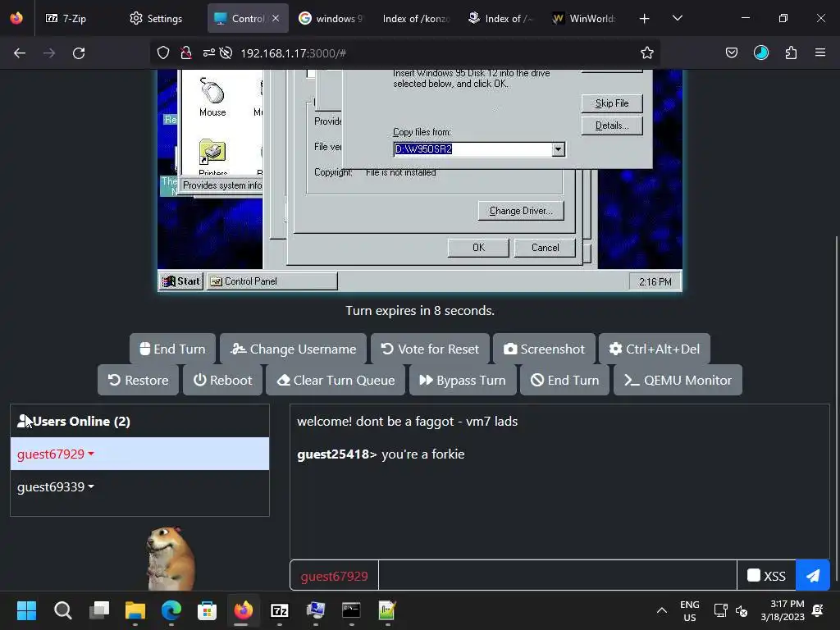Click the D:\W95OSR2 path field

point(472,149)
